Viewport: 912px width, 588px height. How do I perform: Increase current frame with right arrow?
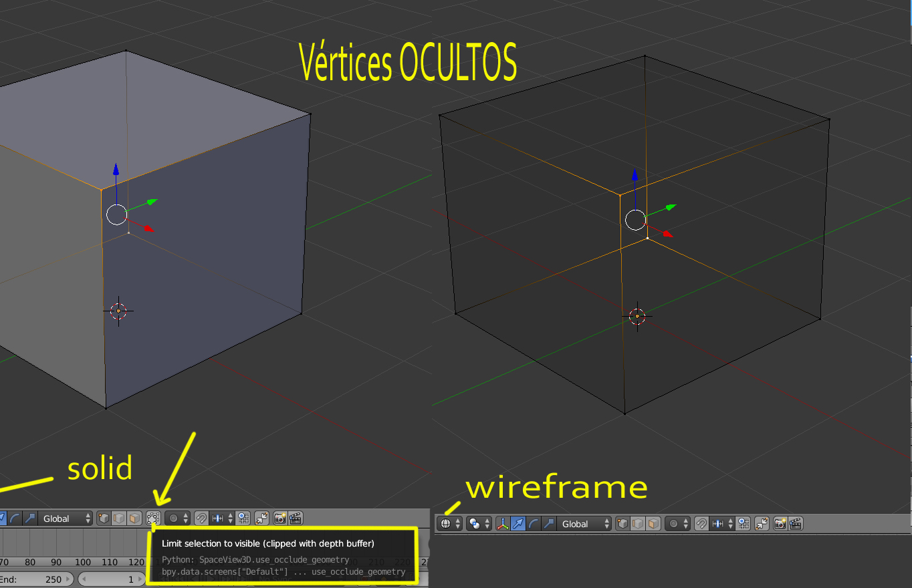(139, 579)
